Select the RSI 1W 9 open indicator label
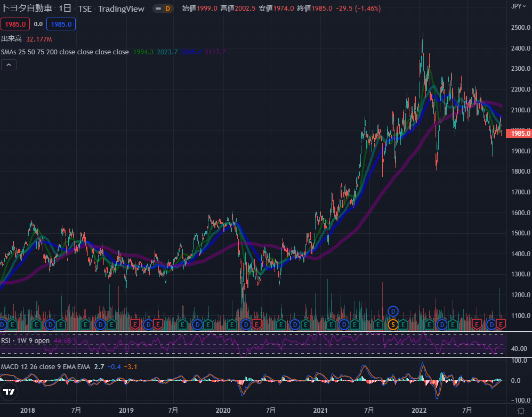This screenshot has height=417, width=532. tap(26, 341)
